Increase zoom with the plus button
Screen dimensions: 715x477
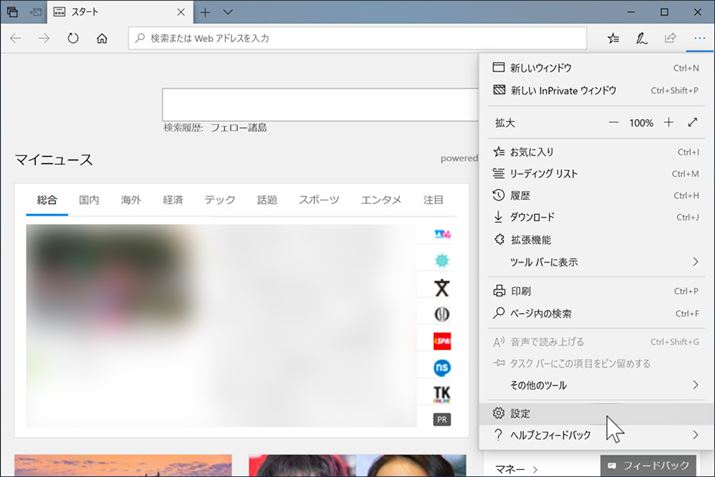tap(668, 122)
